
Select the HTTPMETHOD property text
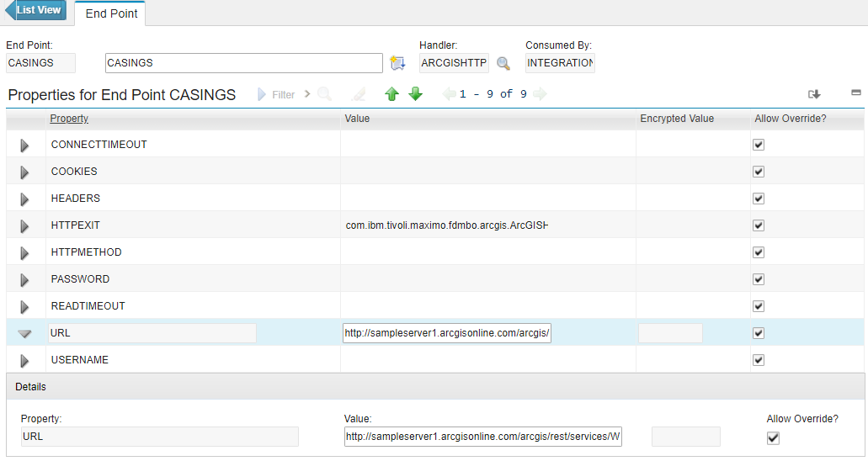pyautogui.click(x=87, y=252)
